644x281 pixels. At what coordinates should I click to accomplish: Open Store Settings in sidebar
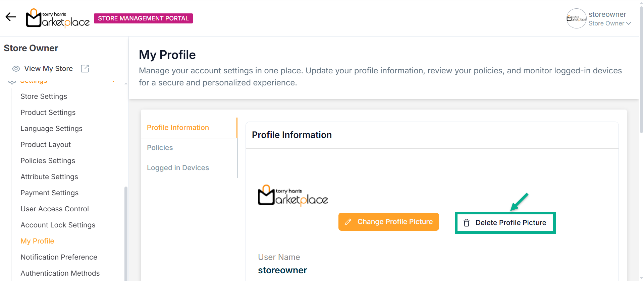(x=44, y=96)
